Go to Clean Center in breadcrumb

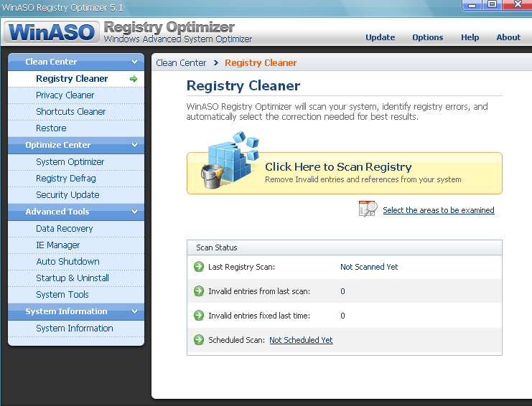coord(181,63)
